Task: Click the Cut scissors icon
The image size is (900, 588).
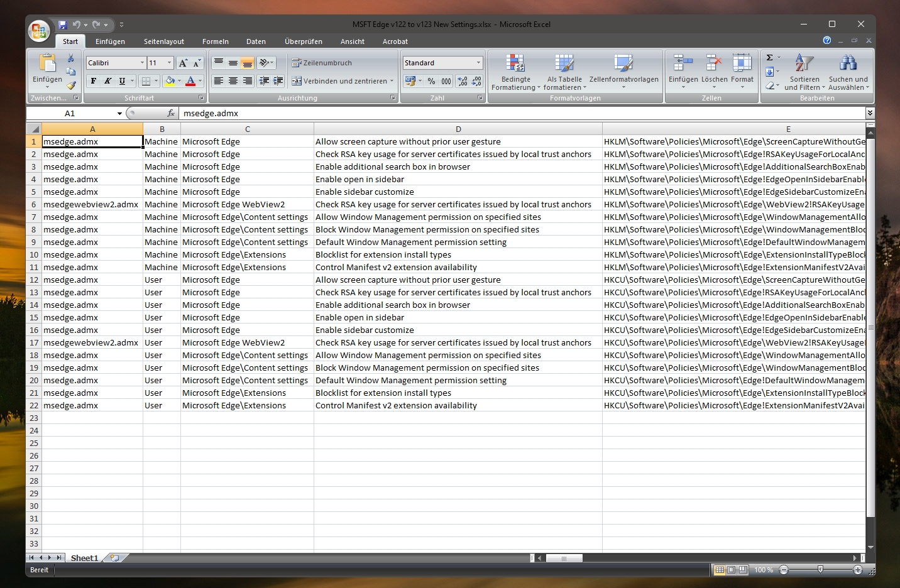Action: (71, 58)
